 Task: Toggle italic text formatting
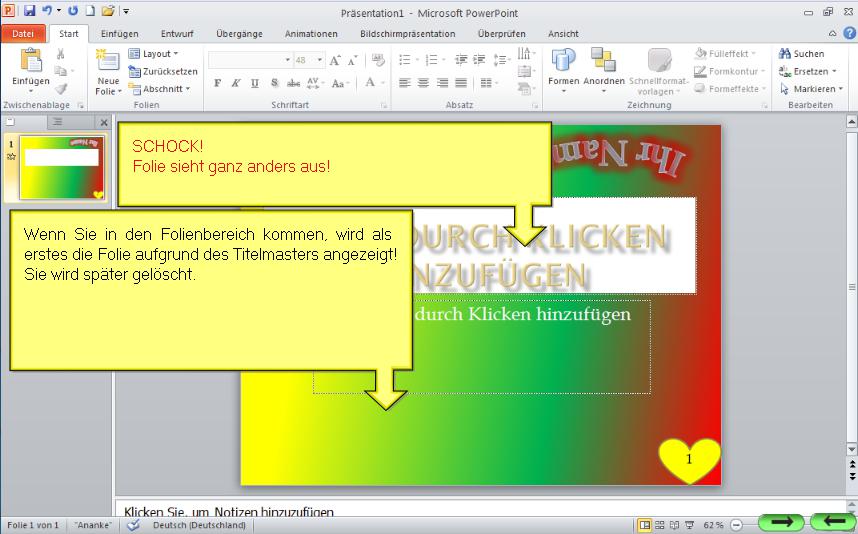click(x=236, y=83)
